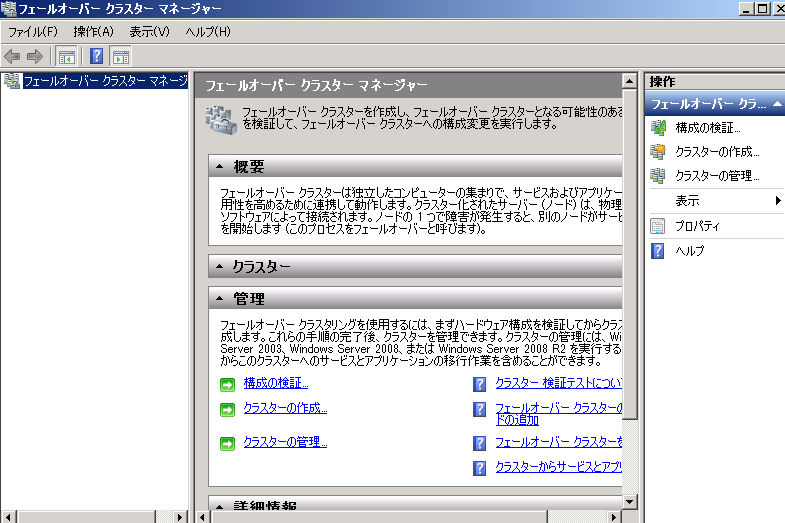The width and height of the screenshot is (785, 523).
Task: Click the Forward arrow toolbar icon
Action: click(35, 56)
